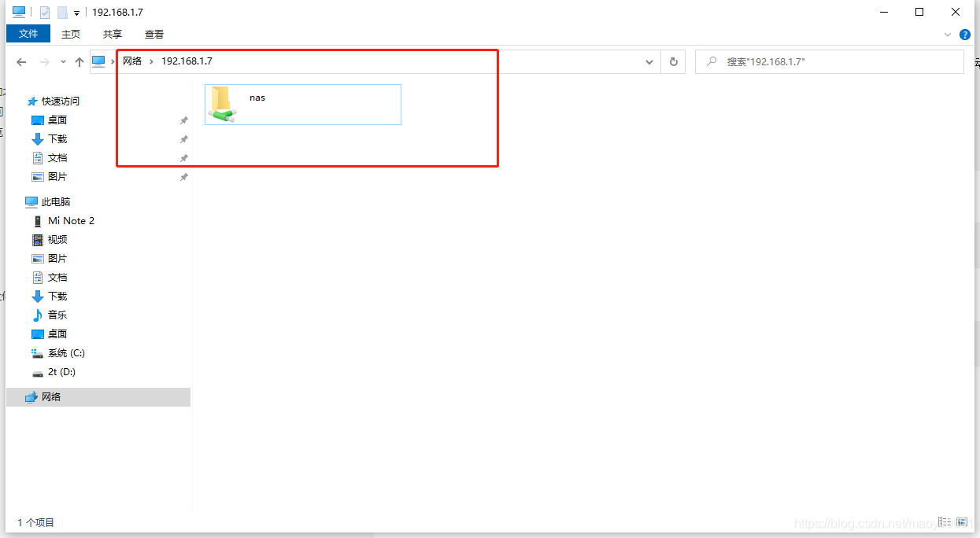Click the pin icon beside 文档
The width and height of the screenshot is (980, 538).
coord(184,158)
